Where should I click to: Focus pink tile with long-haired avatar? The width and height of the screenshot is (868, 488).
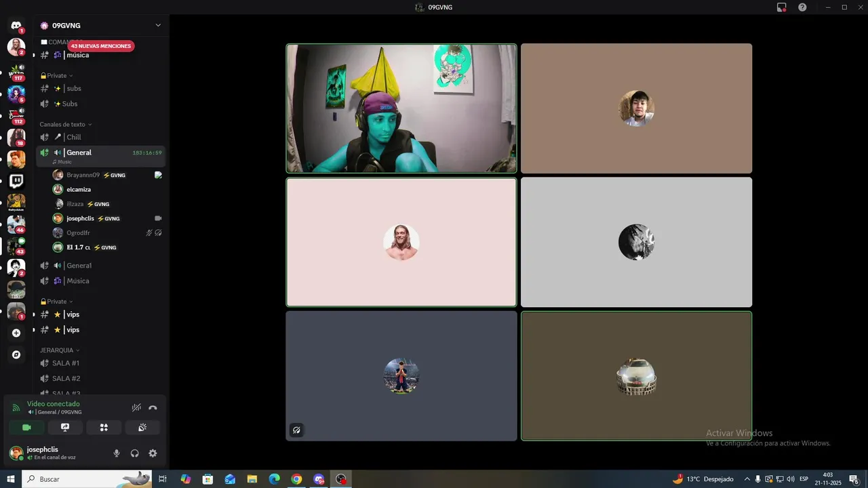[401, 242]
